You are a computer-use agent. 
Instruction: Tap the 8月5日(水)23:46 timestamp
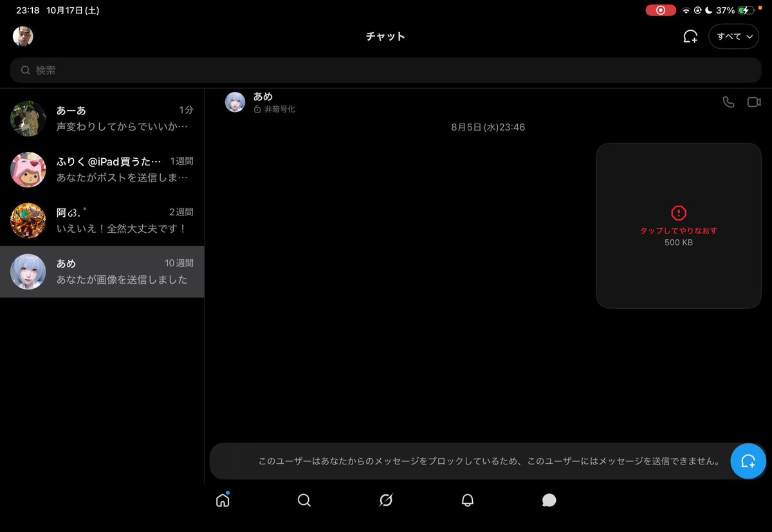tap(488, 127)
